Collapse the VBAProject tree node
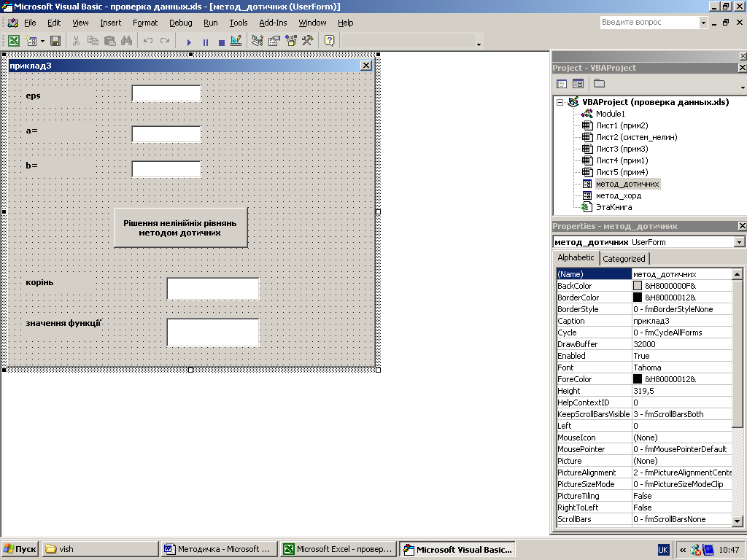This screenshot has height=560, width=747. coord(560,102)
